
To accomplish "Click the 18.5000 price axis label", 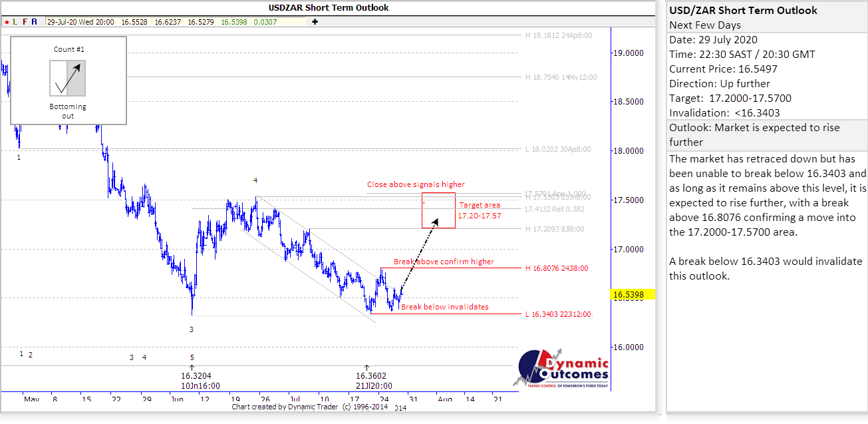I will [x=629, y=102].
